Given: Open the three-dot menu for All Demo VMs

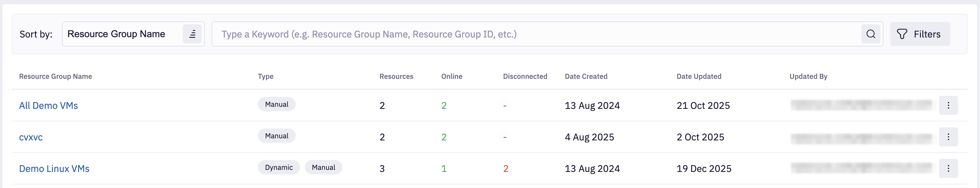Looking at the screenshot, I should pyautogui.click(x=948, y=105).
